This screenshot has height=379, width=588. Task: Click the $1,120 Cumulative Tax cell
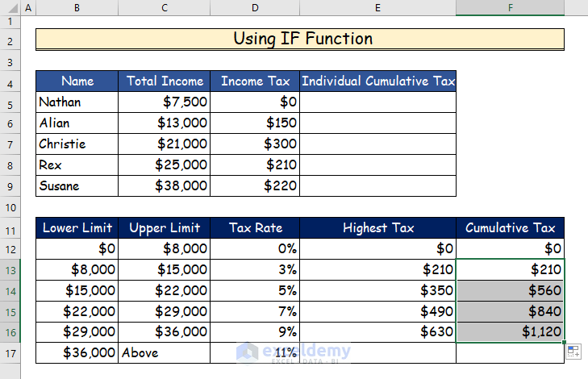[x=510, y=332]
